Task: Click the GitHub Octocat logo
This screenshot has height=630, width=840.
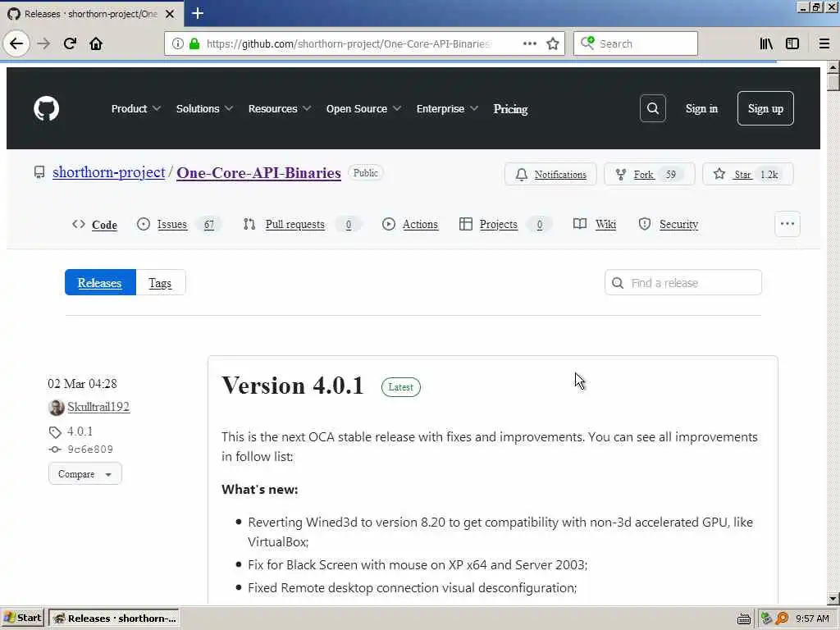Action: coord(46,109)
